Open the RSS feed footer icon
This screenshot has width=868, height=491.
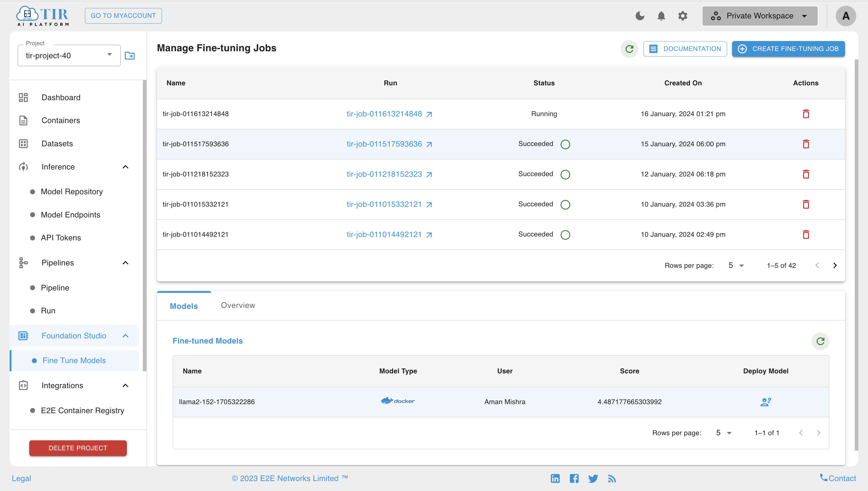tap(612, 479)
